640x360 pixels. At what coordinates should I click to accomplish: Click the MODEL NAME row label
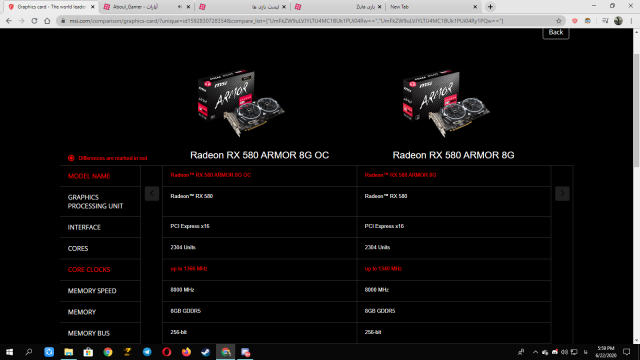[89, 176]
